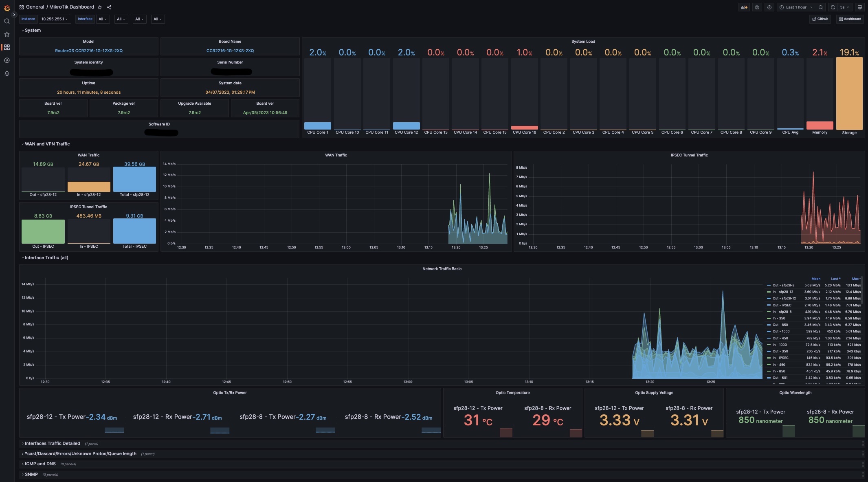This screenshot has width=868, height=482.
Task: Open dashboard settings via the gear icon
Action: click(x=769, y=7)
